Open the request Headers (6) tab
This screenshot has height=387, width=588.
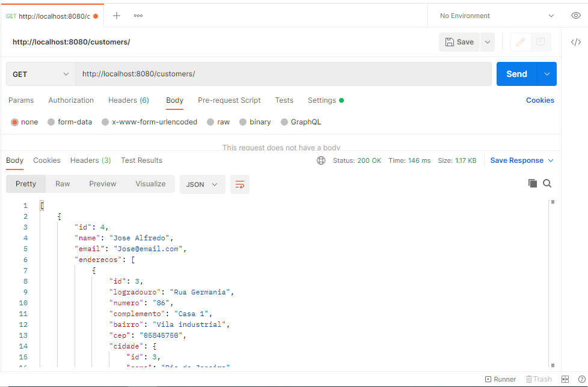click(129, 100)
